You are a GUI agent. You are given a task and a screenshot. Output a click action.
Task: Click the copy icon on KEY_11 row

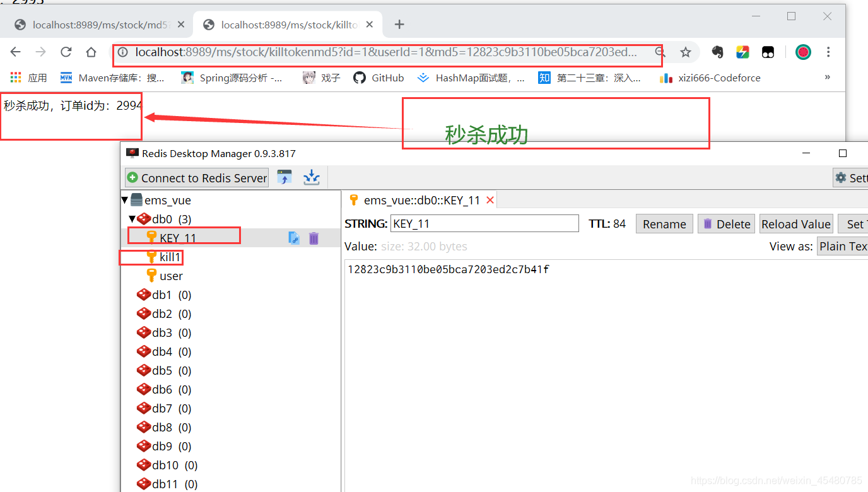[x=294, y=238]
